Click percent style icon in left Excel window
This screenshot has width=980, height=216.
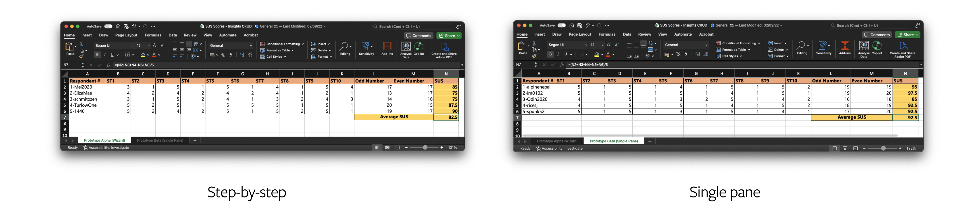(223, 55)
